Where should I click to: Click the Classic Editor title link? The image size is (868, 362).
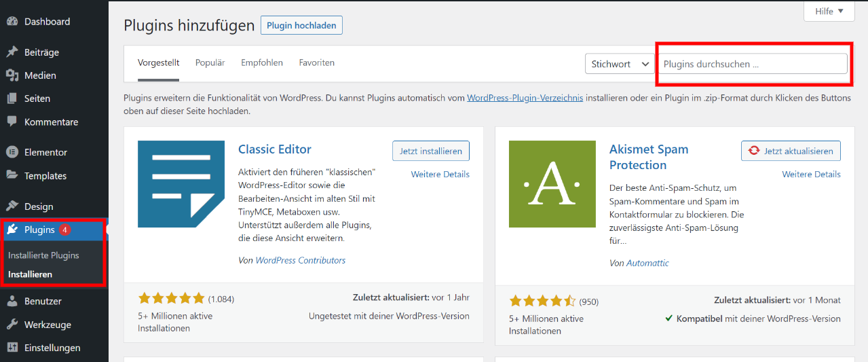(275, 149)
